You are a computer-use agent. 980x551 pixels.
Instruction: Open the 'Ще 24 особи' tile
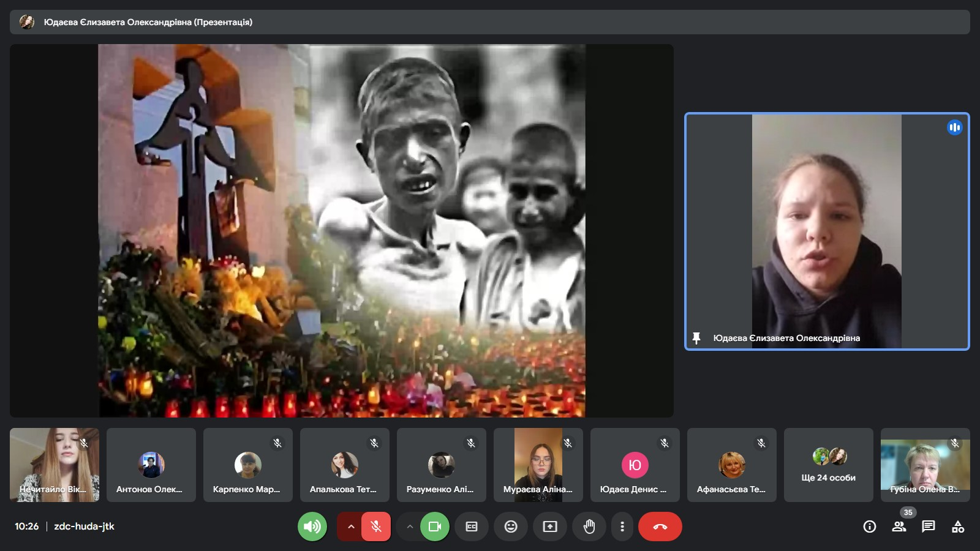coord(829,465)
